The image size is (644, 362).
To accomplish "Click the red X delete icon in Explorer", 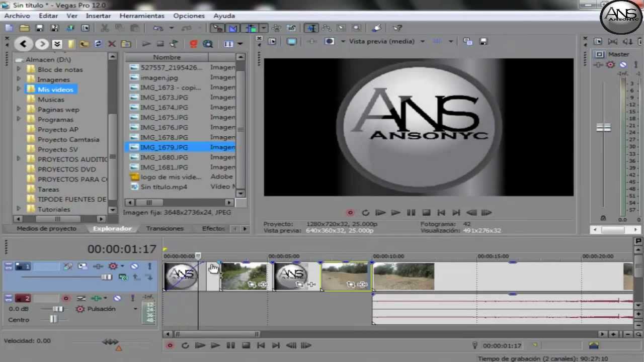I will pos(112,44).
